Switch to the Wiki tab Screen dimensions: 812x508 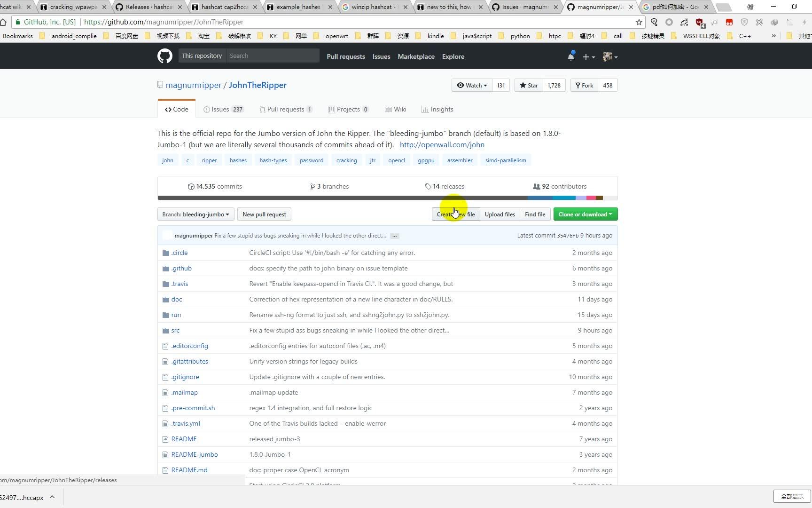pos(395,109)
